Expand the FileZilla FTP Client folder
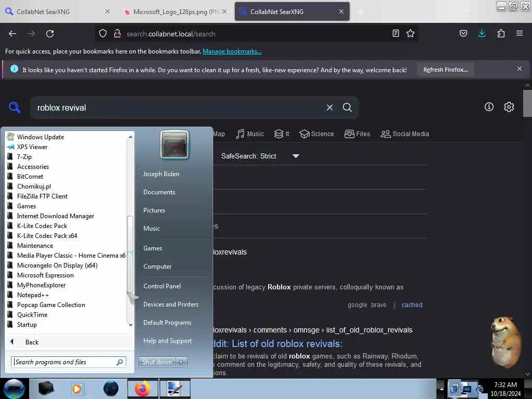The height and width of the screenshot is (399, 532). [x=42, y=196]
